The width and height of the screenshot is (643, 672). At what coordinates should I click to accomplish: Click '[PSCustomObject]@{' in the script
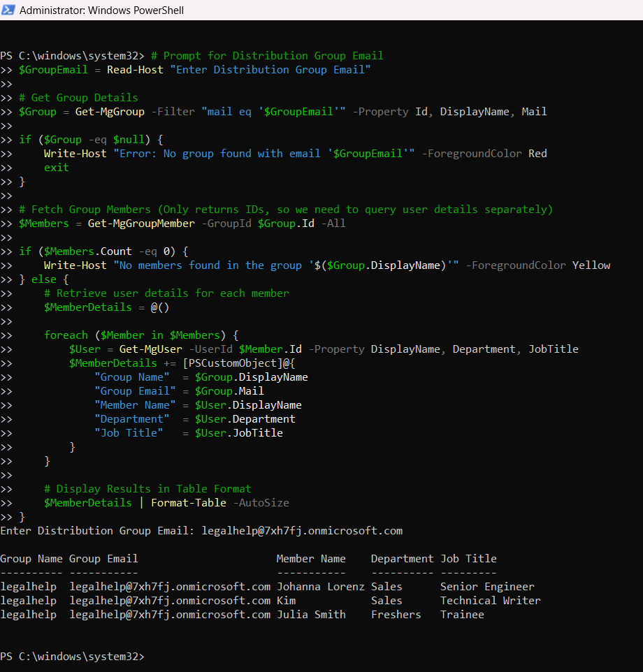(x=239, y=363)
